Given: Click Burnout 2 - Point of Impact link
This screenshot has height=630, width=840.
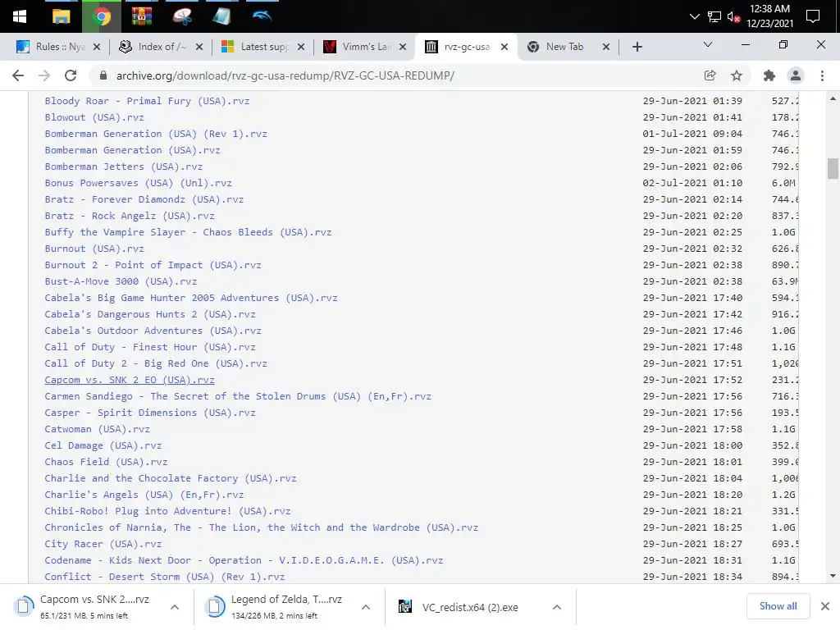Looking at the screenshot, I should pos(153,265).
